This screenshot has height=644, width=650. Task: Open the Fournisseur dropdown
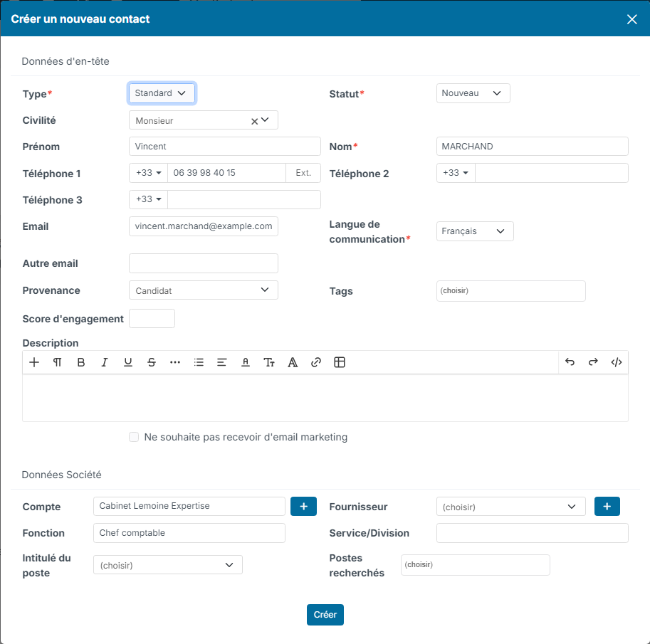pyautogui.click(x=510, y=507)
